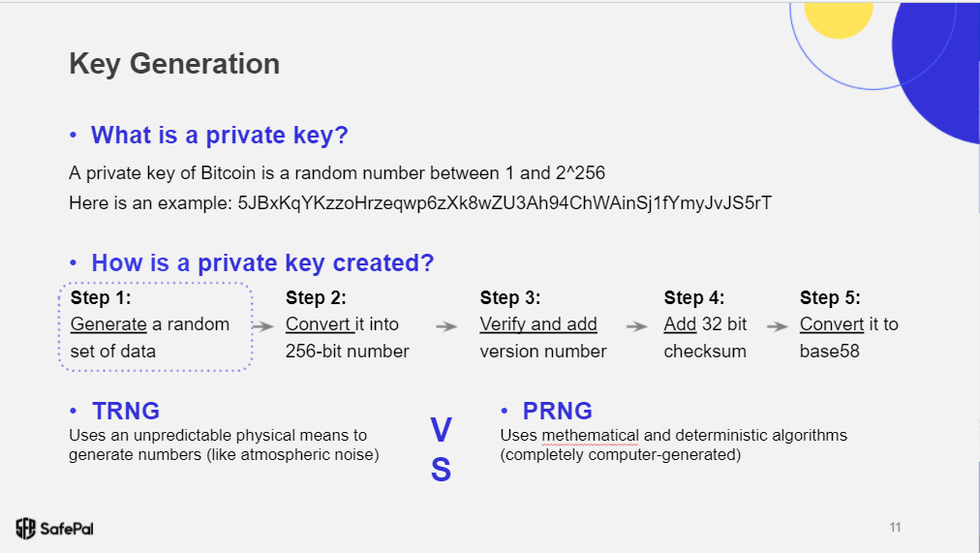Click the arrow between Step 4 and Step 5
The image size is (980, 553).
[x=778, y=326]
